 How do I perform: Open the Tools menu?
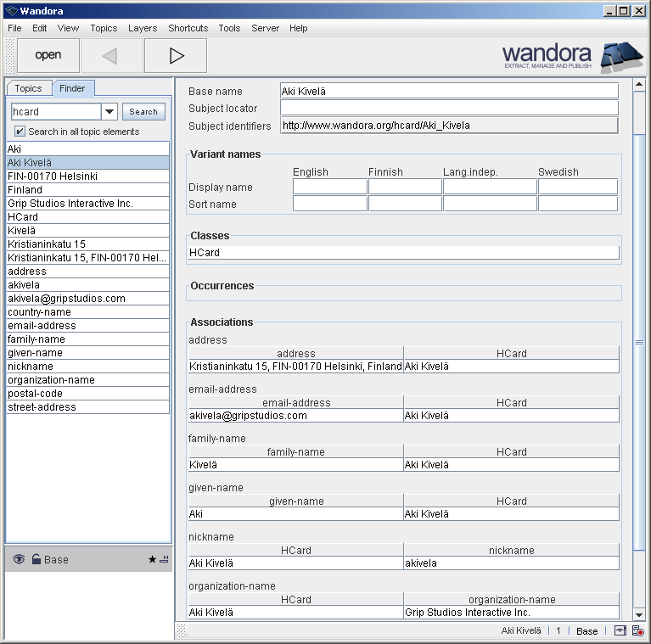[230, 28]
